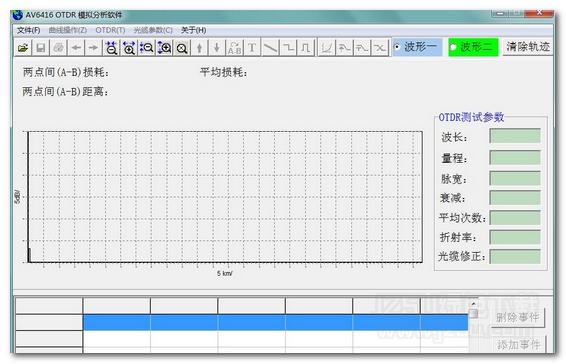566x364 pixels.
Task: Click the curve graph analysis icon
Action: [327, 48]
